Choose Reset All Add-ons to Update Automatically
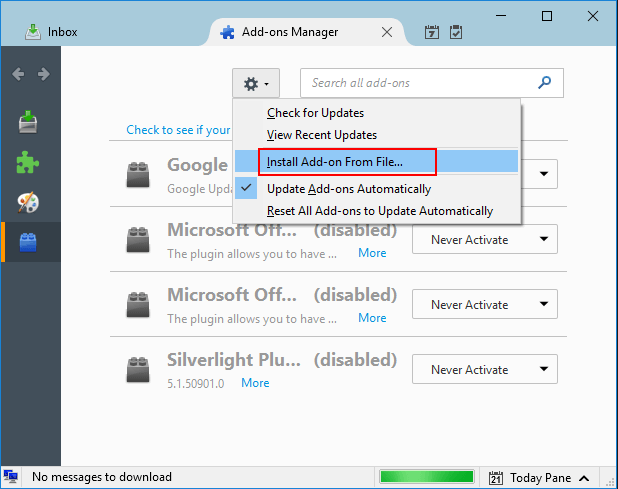Viewport: 618px width, 489px height. 376,211
